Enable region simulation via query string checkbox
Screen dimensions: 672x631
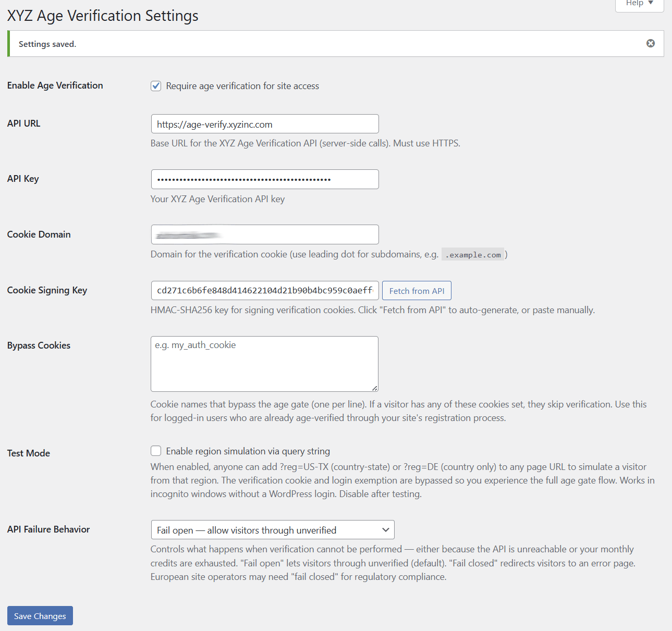156,451
